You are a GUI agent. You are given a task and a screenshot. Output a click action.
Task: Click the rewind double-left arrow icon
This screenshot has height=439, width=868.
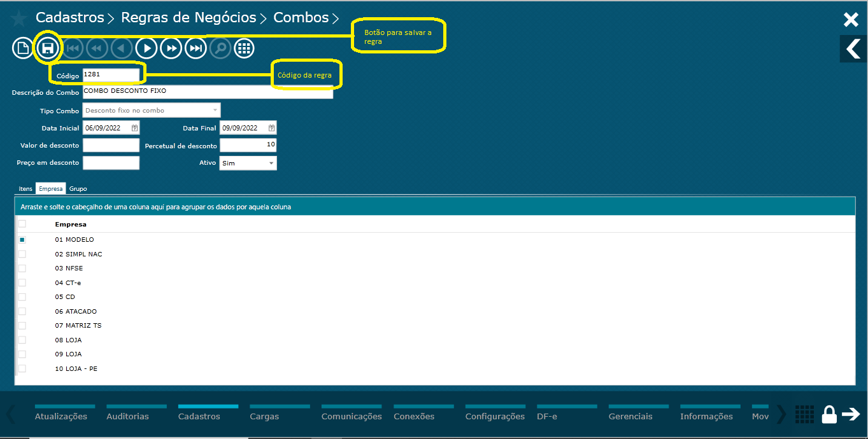[x=97, y=48]
